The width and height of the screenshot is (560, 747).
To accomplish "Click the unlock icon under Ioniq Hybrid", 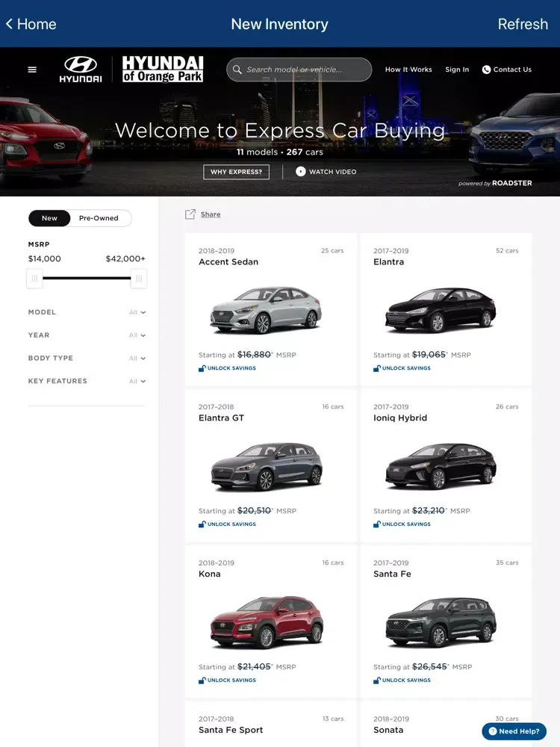I will [376, 524].
